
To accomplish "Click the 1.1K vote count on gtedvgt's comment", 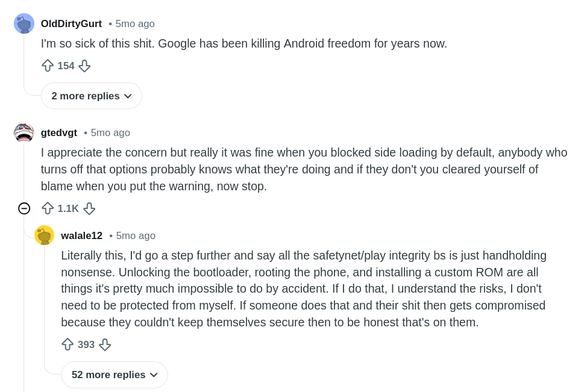I will [x=68, y=208].
